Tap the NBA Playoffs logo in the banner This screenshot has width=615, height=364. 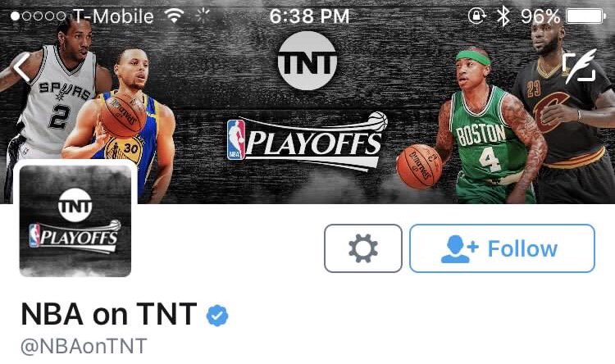(x=307, y=141)
